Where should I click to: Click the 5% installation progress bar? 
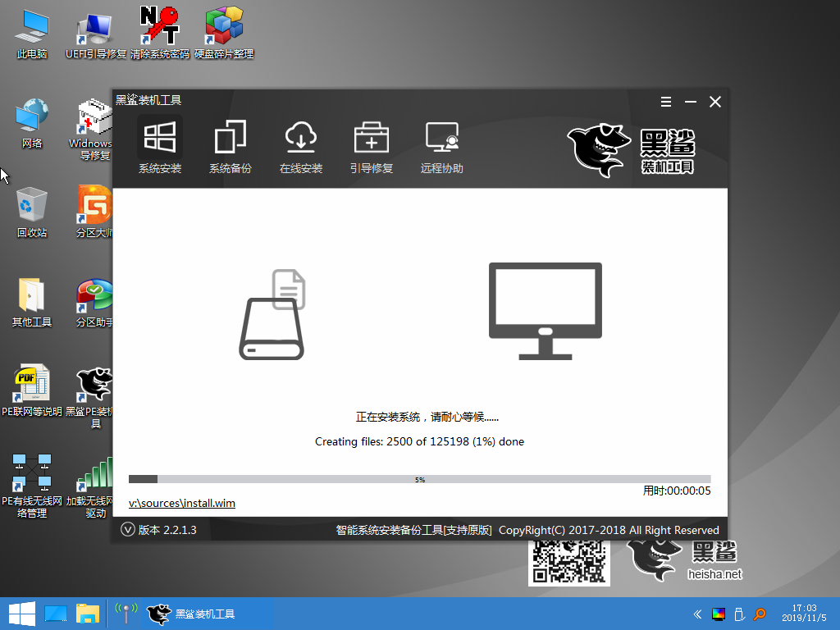coord(420,478)
